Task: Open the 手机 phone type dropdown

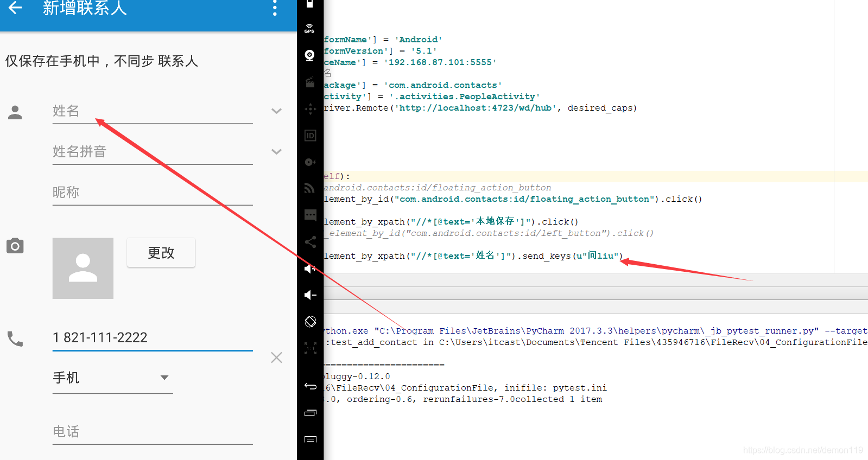Action: (x=112, y=378)
